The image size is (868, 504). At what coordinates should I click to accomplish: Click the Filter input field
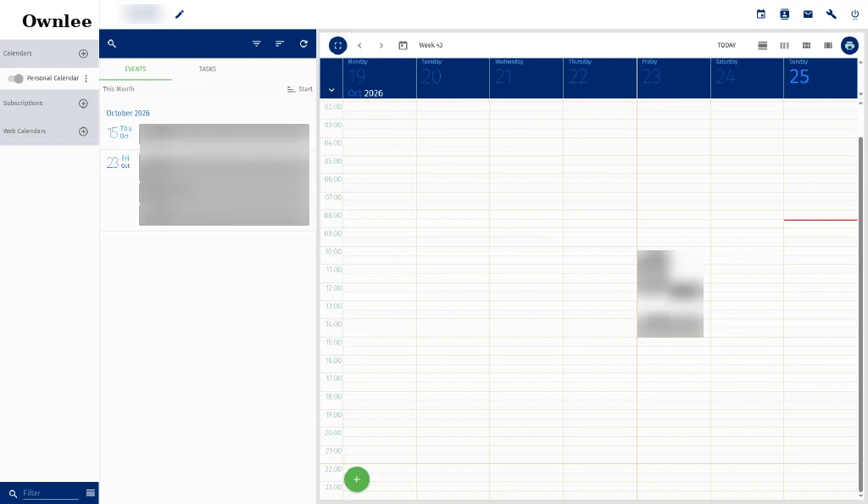tap(51, 493)
